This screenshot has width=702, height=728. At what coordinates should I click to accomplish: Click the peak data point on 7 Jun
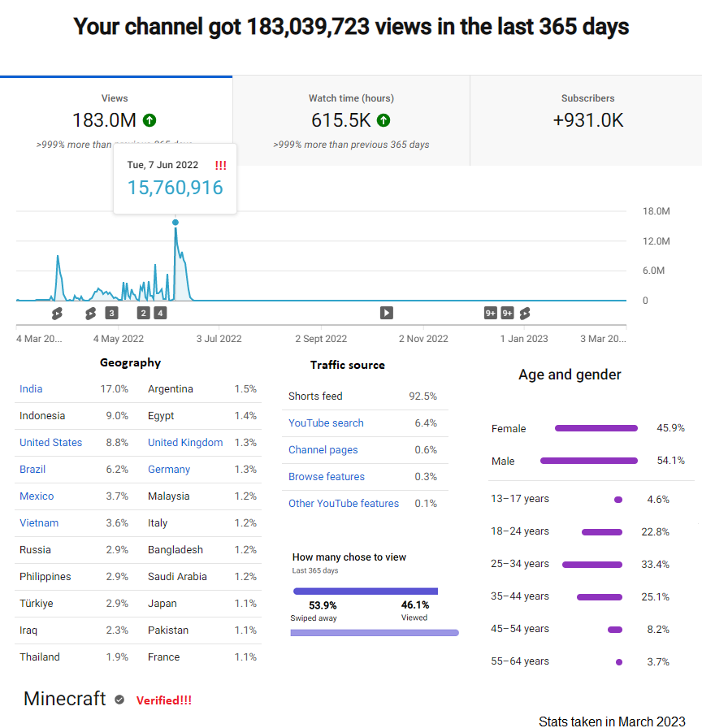click(175, 223)
